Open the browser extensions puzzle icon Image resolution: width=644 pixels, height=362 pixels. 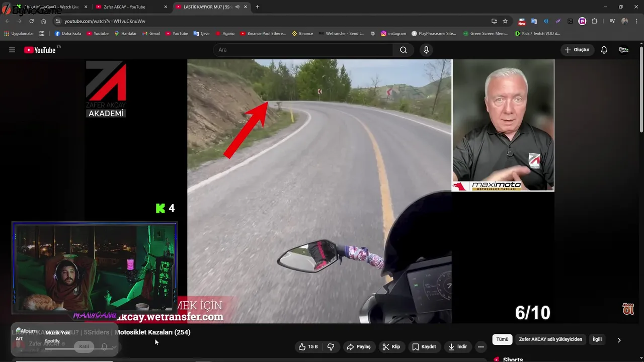pyautogui.click(x=594, y=21)
